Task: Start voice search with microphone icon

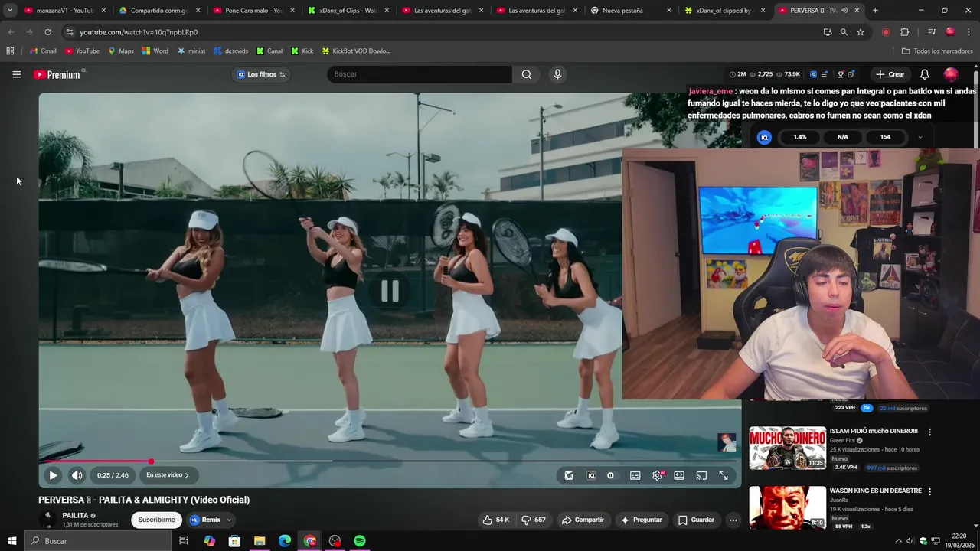Action: coord(557,74)
